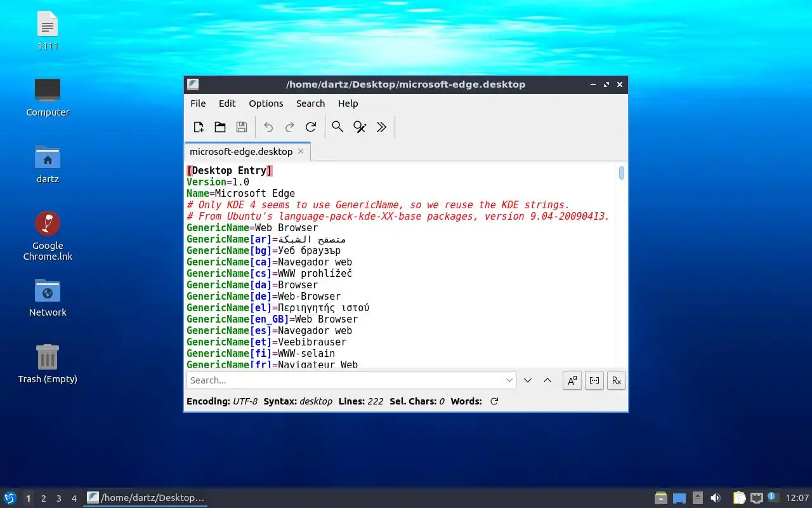The width and height of the screenshot is (812, 508).
Task: Open the Options menu
Action: (266, 104)
